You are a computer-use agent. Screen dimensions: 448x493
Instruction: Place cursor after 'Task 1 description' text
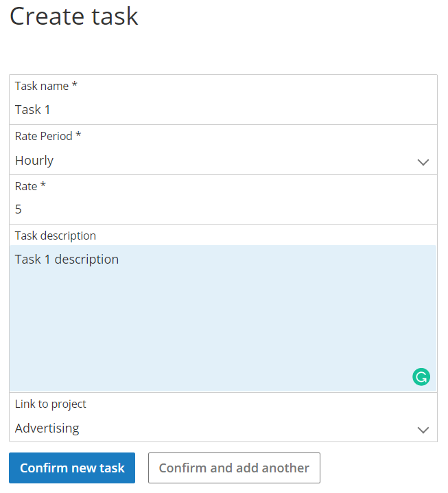coord(119,260)
